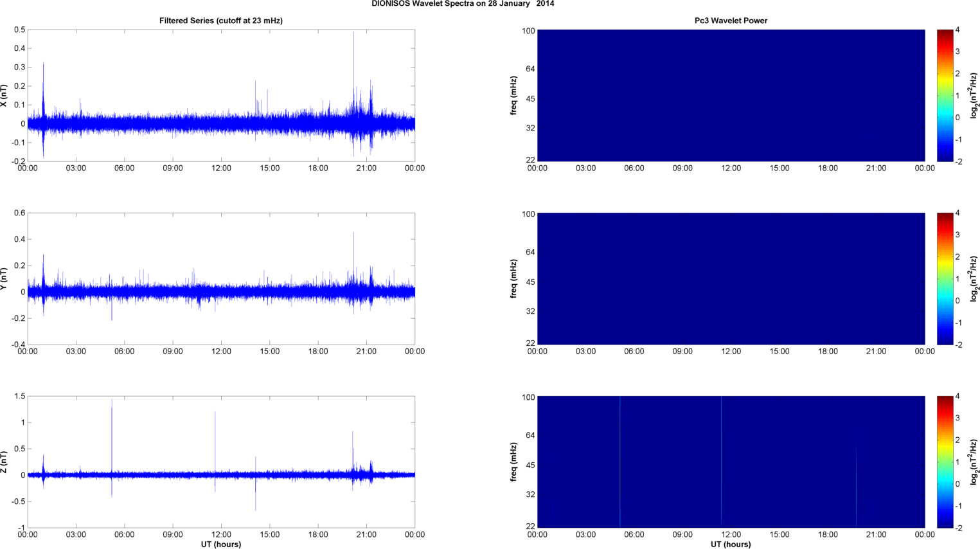Viewport: 980px width, 549px height.
Task: Click the bottom Pc3 wavelet power spectrogram
Action: coord(731,462)
